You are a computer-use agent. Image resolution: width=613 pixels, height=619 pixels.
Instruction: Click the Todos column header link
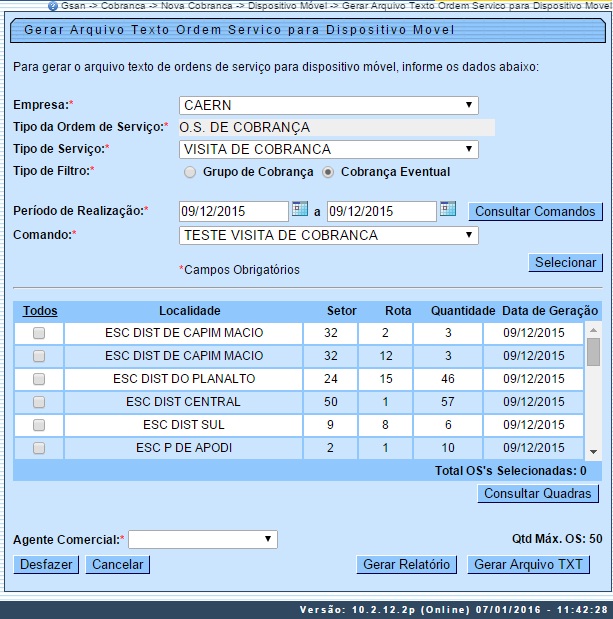coord(39,311)
